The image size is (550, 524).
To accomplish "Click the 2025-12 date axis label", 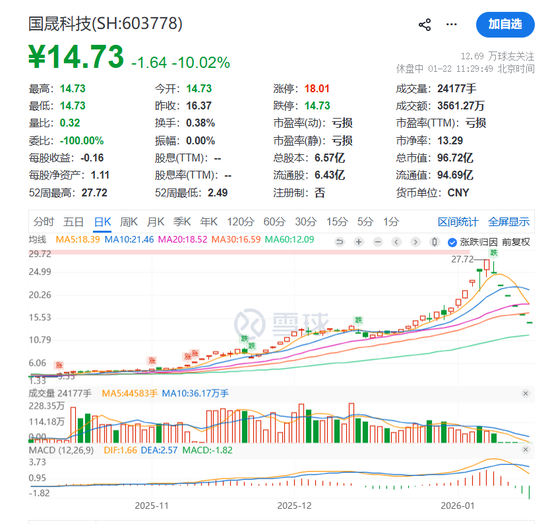I will click(294, 505).
